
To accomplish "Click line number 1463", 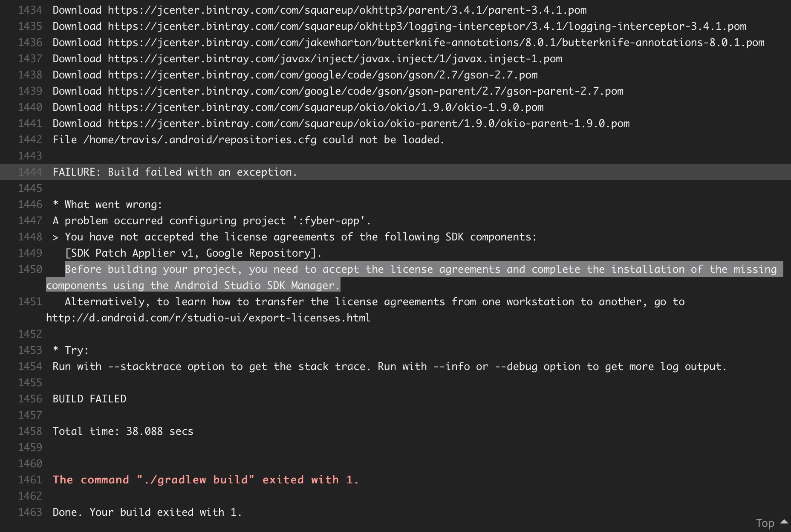I will click(30, 512).
